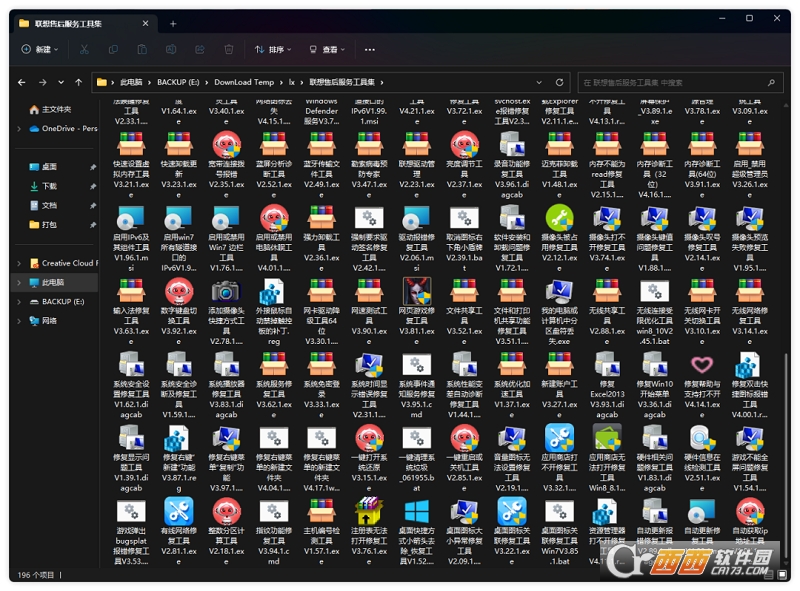This screenshot has width=800, height=591.
Task: Select the 注册表无法打开修复工具 archive icon
Action: pyautogui.click(x=369, y=511)
